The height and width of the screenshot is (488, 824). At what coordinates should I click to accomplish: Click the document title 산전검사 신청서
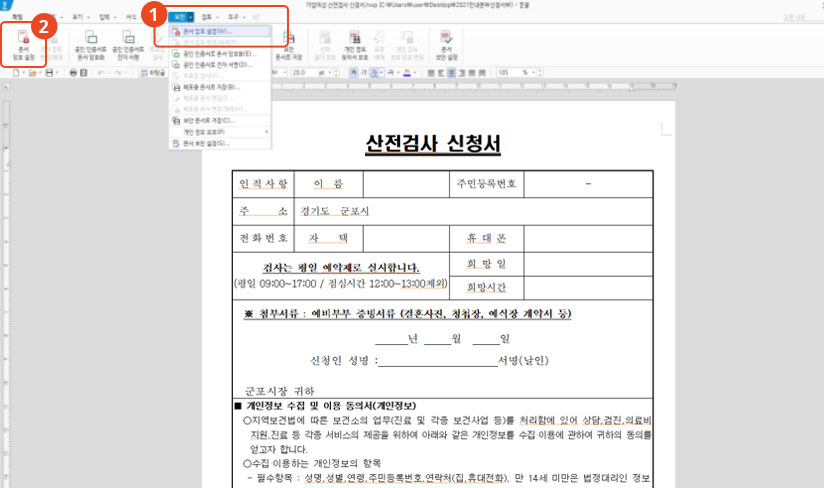[x=433, y=143]
